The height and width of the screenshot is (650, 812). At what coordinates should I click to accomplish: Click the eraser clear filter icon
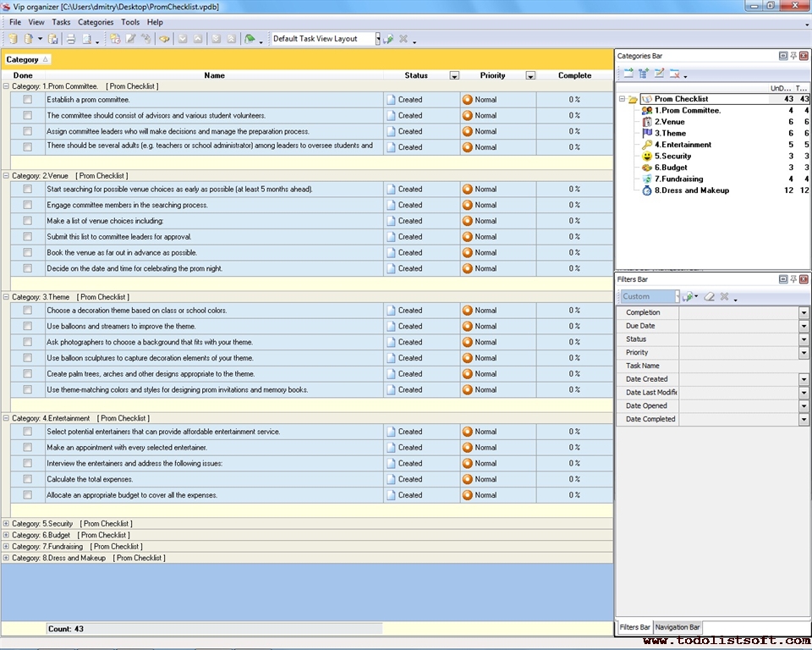click(710, 297)
